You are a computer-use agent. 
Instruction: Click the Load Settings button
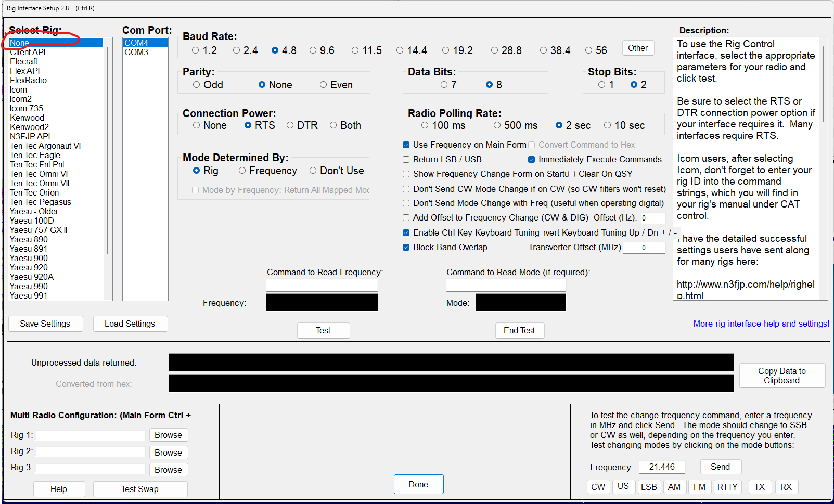pyautogui.click(x=130, y=324)
